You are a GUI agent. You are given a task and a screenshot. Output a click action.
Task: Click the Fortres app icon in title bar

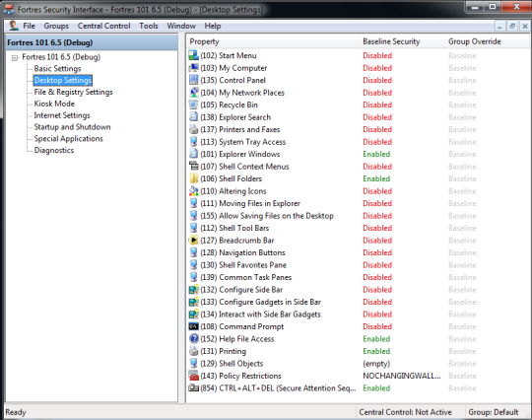9,9
